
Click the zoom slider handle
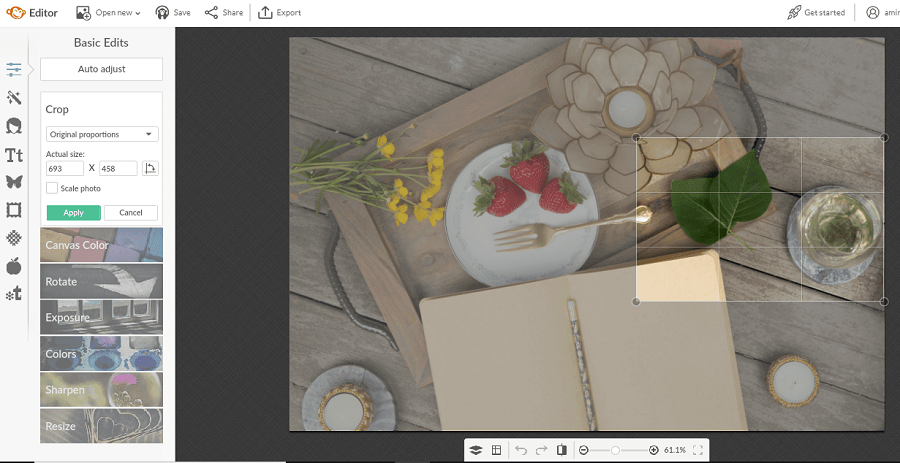click(x=615, y=450)
